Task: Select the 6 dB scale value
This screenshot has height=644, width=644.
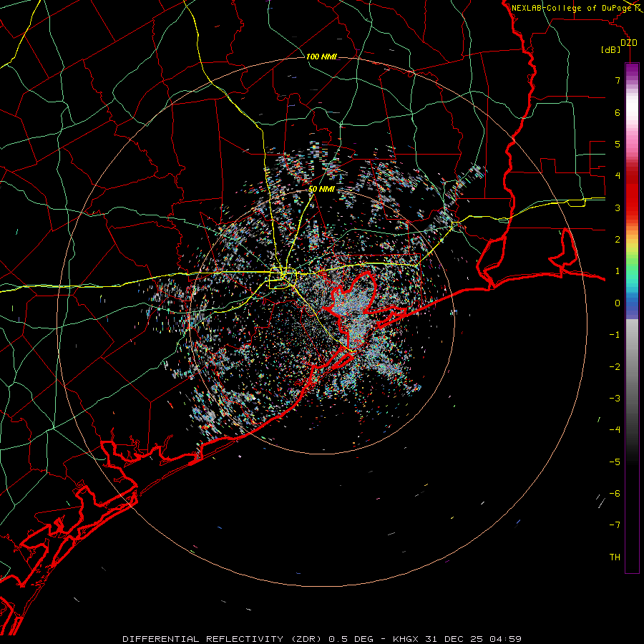Action: click(x=618, y=112)
